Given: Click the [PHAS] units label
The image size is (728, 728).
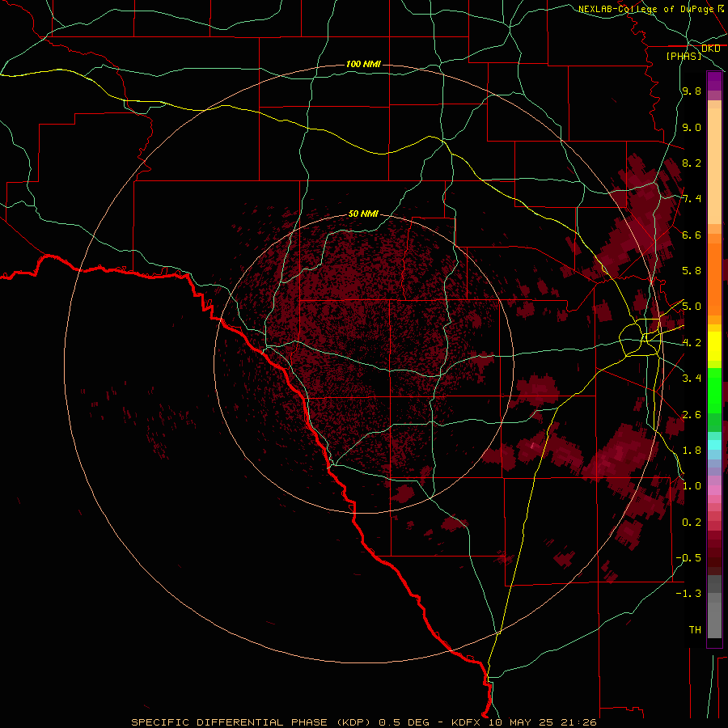Looking at the screenshot, I should pyautogui.click(x=684, y=56).
